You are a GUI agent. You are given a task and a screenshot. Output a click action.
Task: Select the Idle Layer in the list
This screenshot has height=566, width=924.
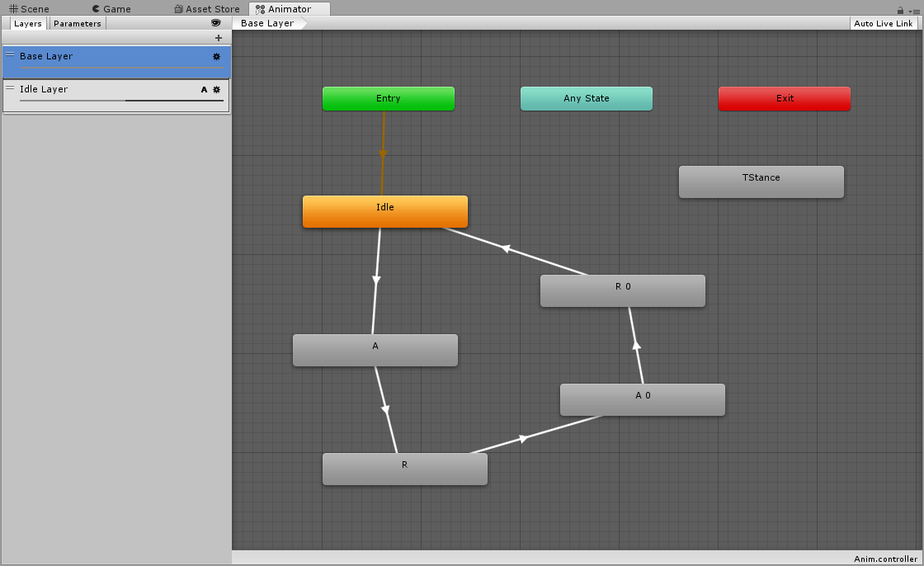click(99, 89)
